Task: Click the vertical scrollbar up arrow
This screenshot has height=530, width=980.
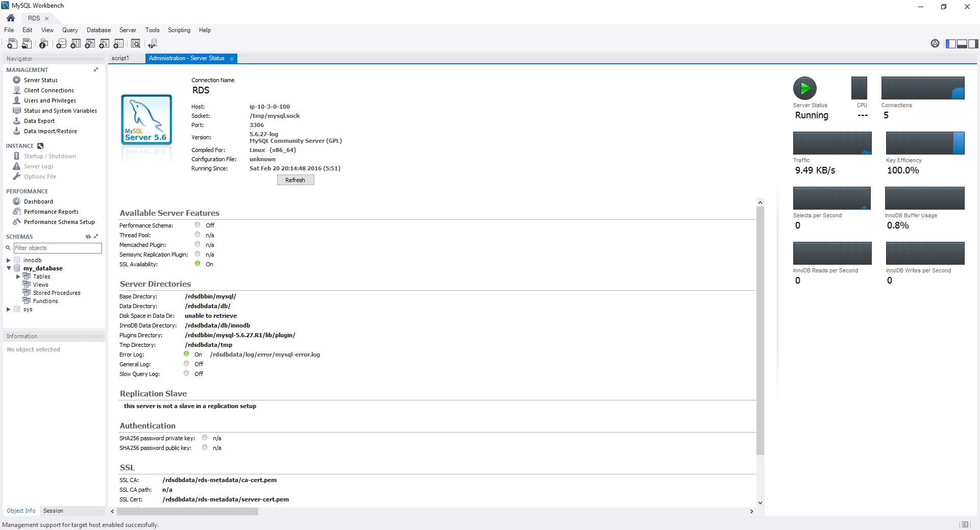Action: pos(760,203)
